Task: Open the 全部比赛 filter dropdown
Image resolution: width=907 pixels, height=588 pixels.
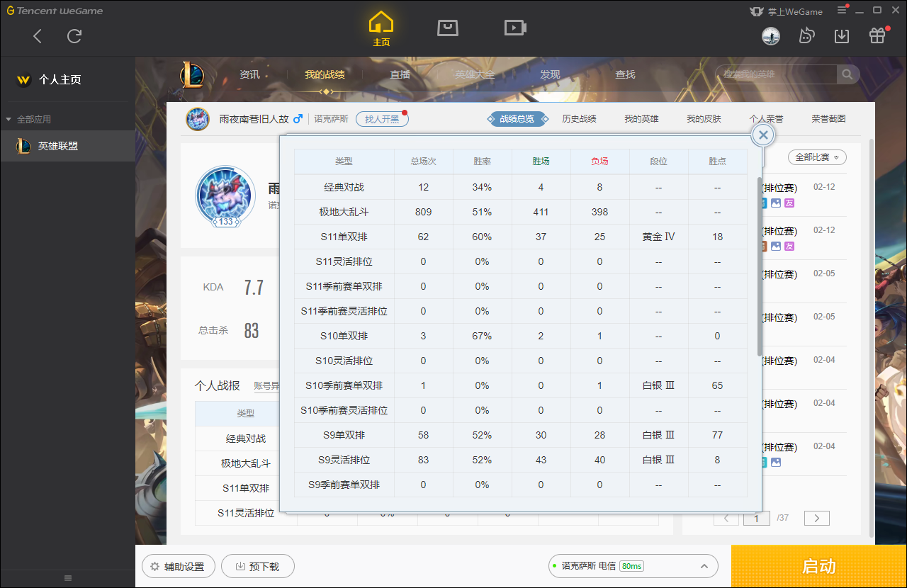Action: [x=816, y=157]
